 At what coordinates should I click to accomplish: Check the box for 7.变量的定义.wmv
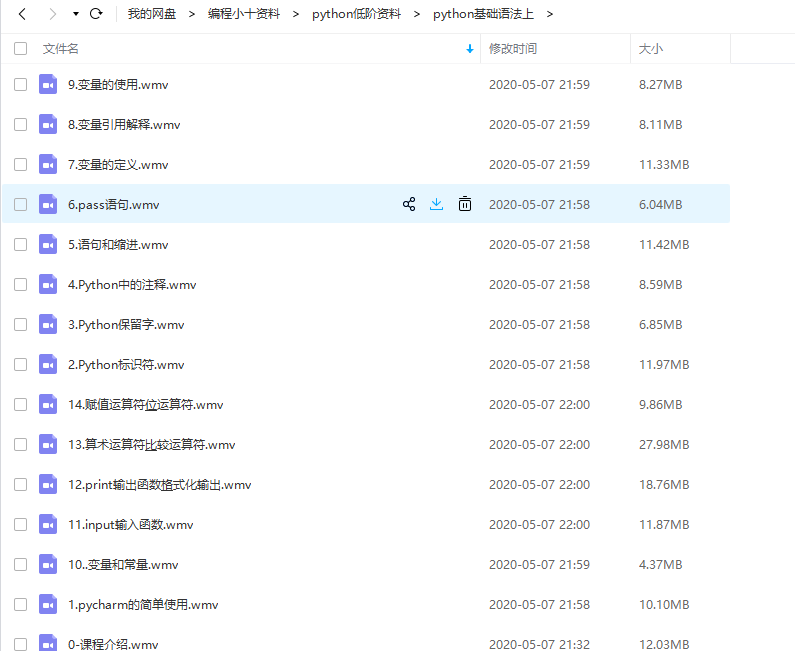click(20, 164)
